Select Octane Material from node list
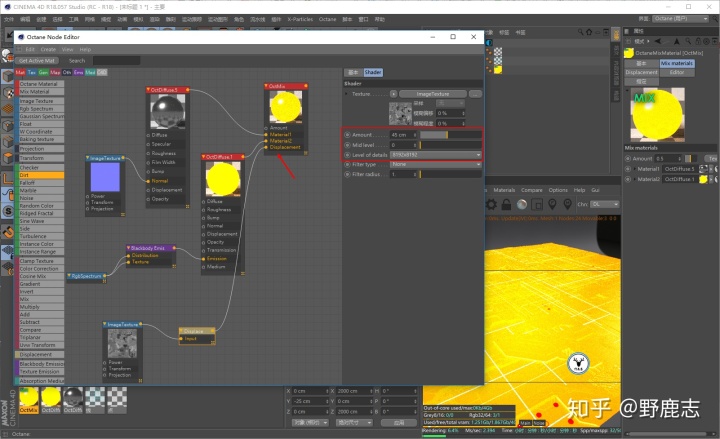Image resolution: width=720 pixels, height=439 pixels. coord(40,84)
